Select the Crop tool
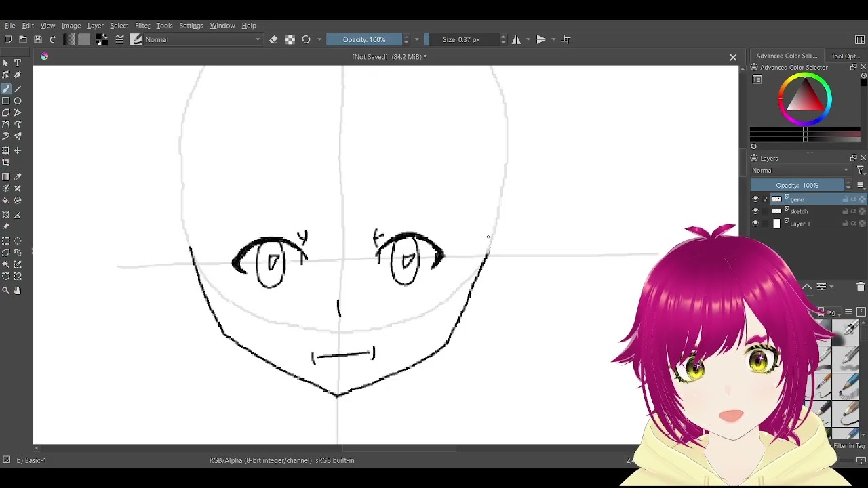 (x=6, y=163)
